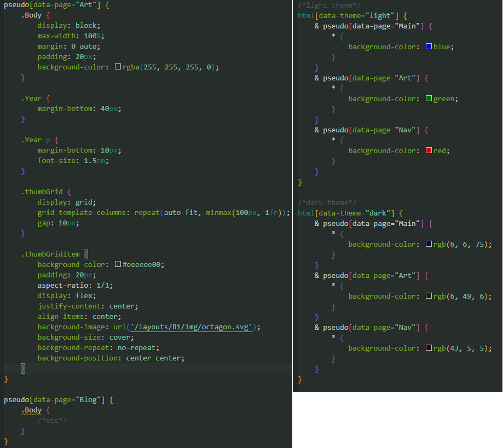503x448 pixels.
Task: Click the 'pseudo[data-page="Art"]' selector on the first line of the left pane
Action: pos(53,5)
